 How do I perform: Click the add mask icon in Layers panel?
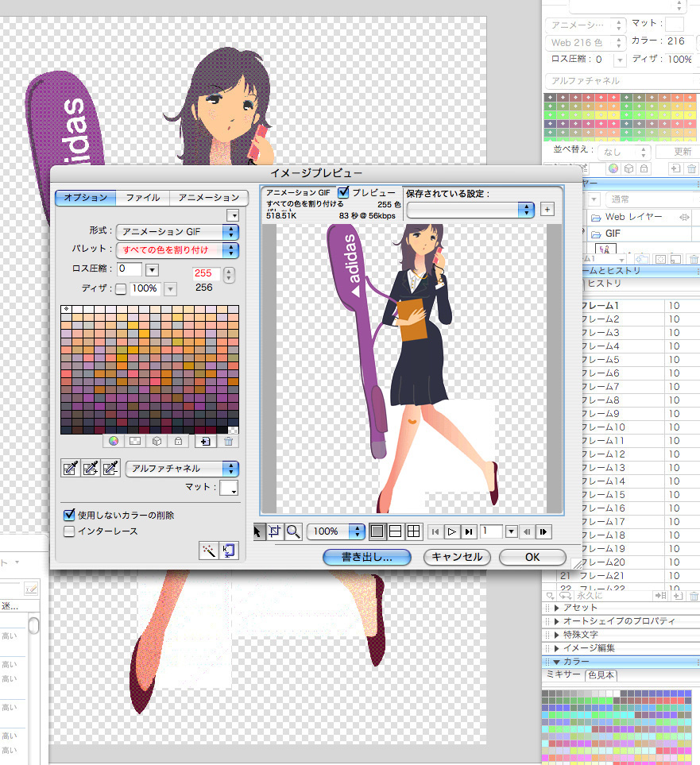pyautogui.click(x=660, y=259)
